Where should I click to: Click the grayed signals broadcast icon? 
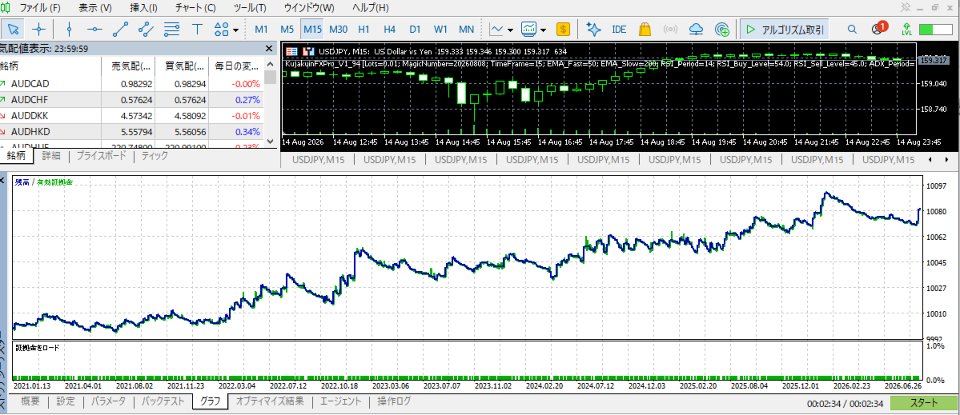(670, 29)
